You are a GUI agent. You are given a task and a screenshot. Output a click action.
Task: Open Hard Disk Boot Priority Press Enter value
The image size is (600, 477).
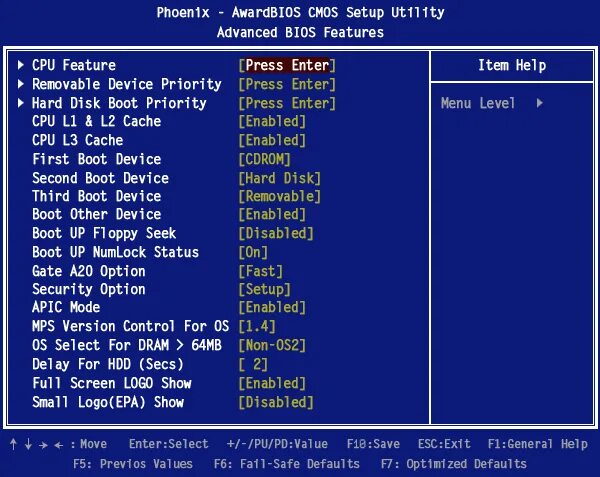point(287,103)
